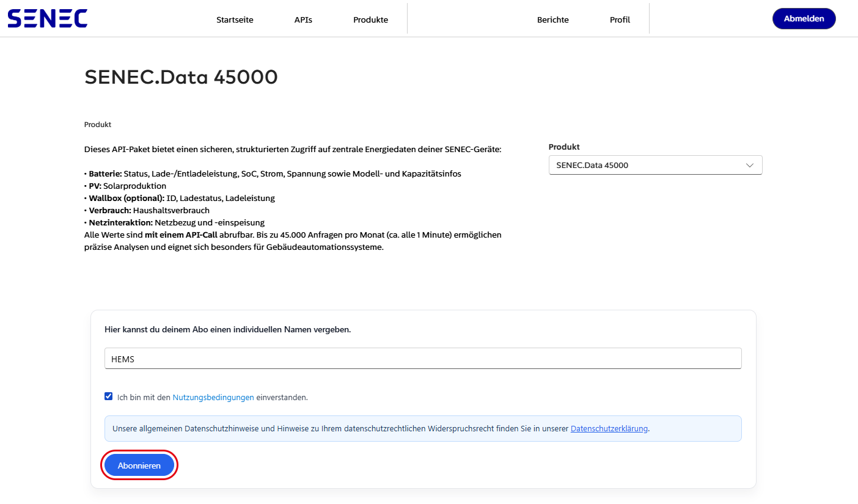Open the Profil page
Viewport: 858px width, 504px height.
tap(620, 20)
